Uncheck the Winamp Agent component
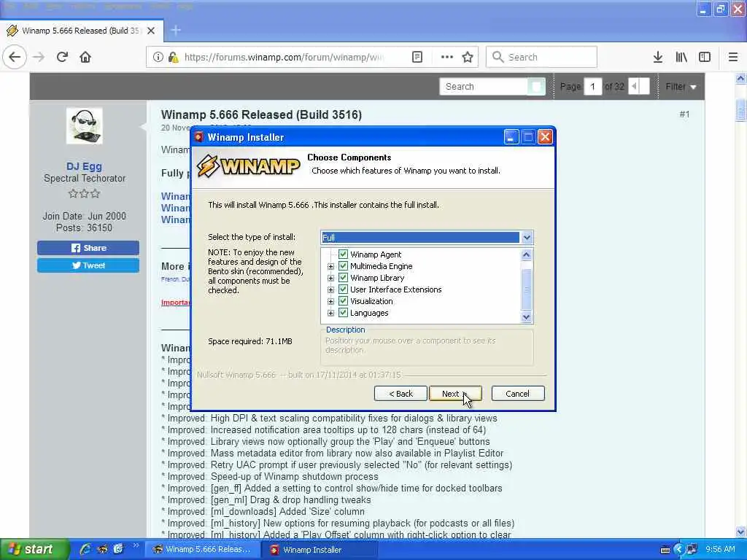The width and height of the screenshot is (747, 560). pos(343,254)
